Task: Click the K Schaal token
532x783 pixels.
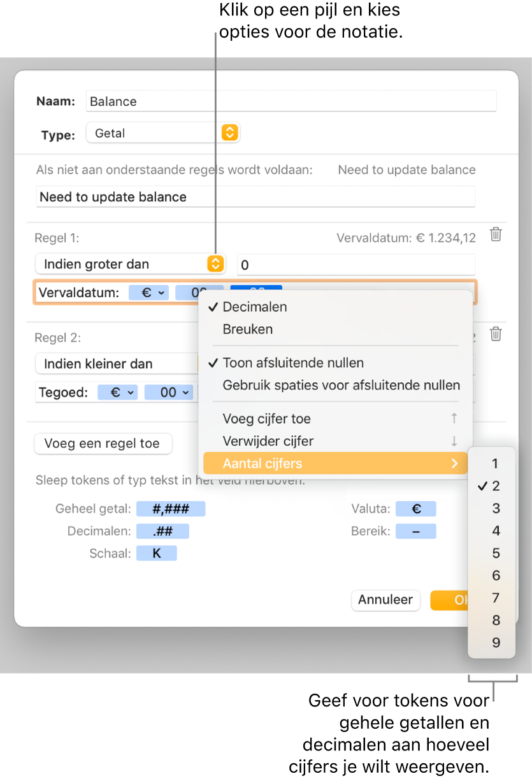Action: pyautogui.click(x=156, y=554)
